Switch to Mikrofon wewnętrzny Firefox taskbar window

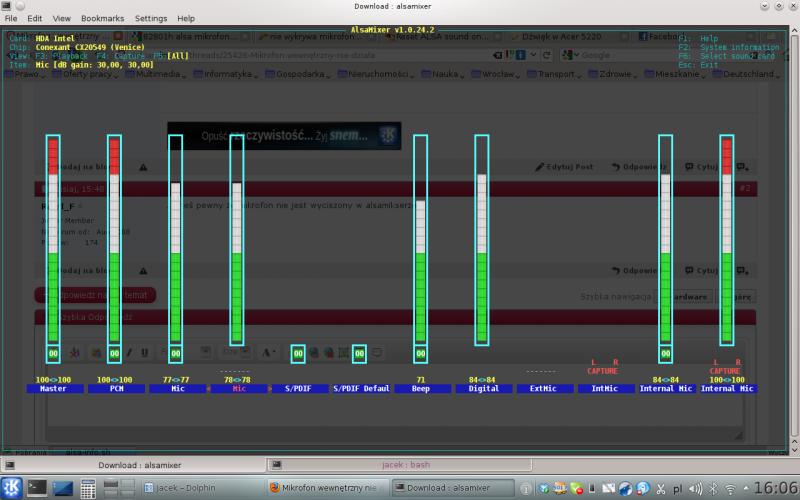click(325, 487)
